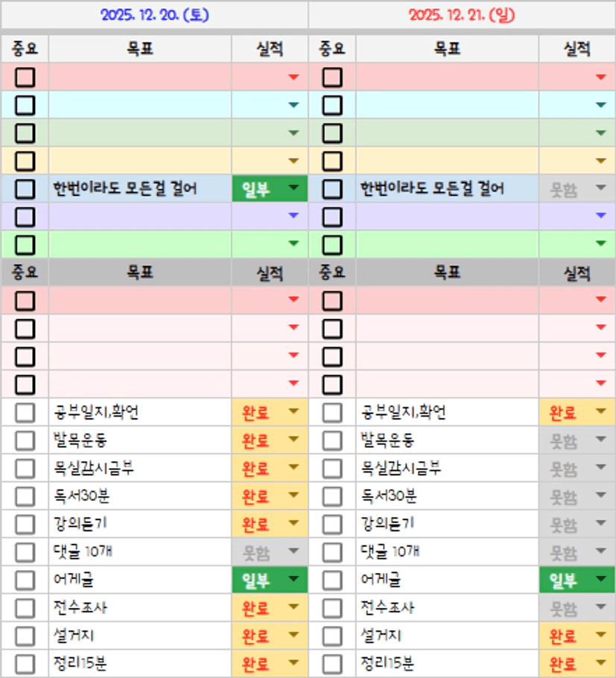This screenshot has height=678, width=616.
Task: Click Sunday's 정리15분 goal cell
Action: pos(447,663)
